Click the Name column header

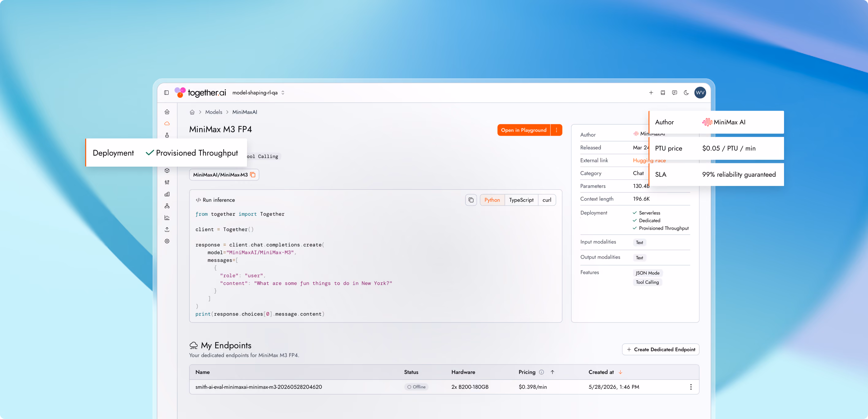coord(203,372)
